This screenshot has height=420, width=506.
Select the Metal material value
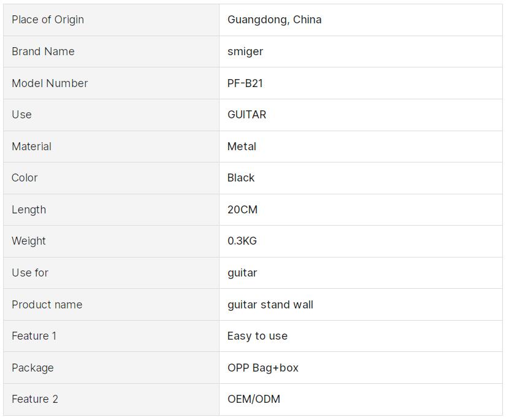click(x=242, y=147)
